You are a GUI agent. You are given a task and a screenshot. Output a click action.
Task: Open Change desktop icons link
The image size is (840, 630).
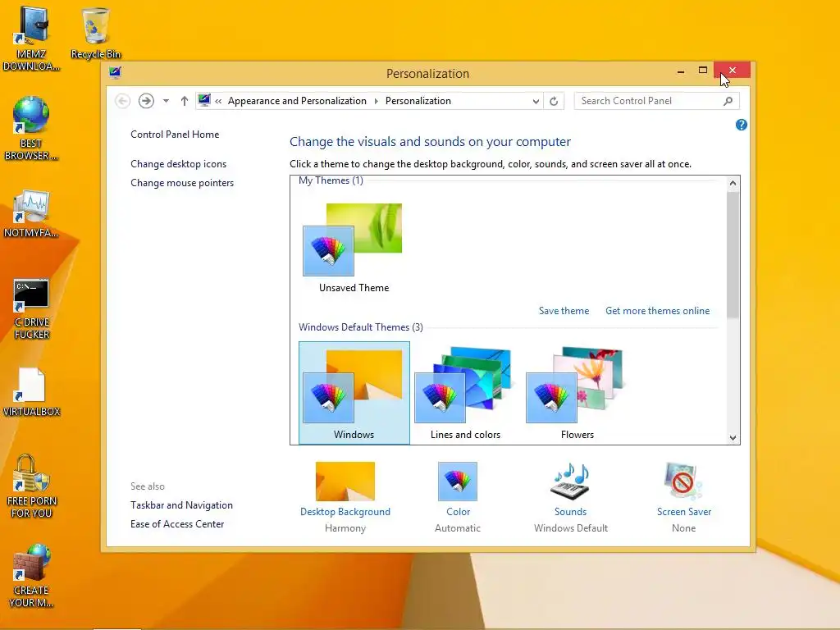[178, 164]
